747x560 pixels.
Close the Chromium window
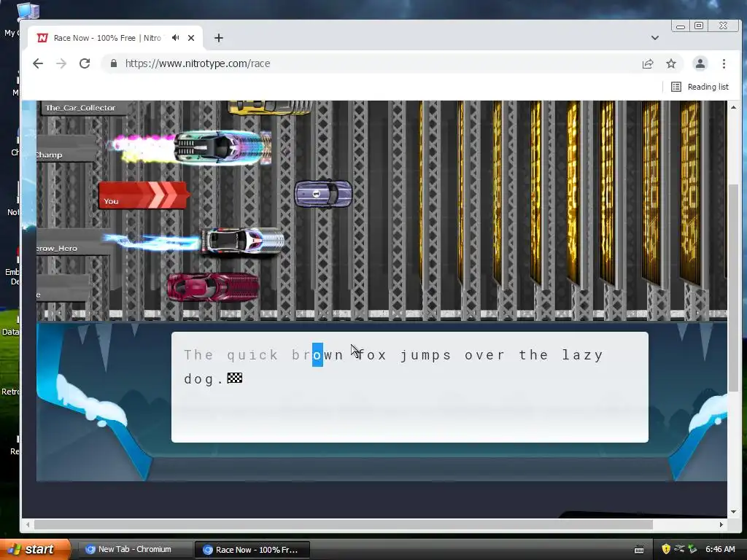coord(723,26)
